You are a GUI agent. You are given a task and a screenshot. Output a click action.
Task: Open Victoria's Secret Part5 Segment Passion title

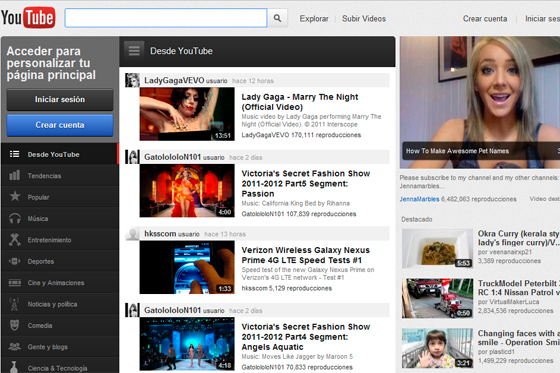(306, 184)
